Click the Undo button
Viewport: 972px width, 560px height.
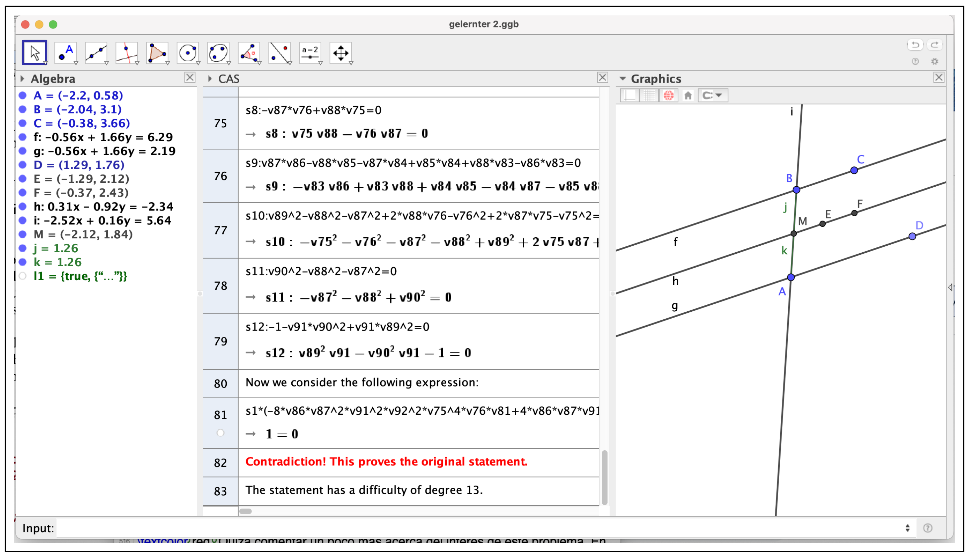pos(915,45)
